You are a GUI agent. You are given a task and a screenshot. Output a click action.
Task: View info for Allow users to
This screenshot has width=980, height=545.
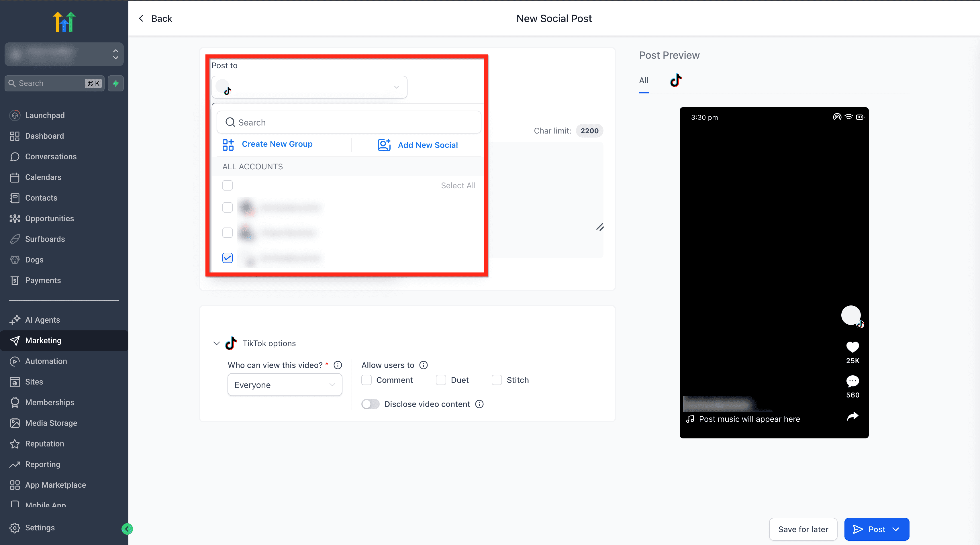(424, 365)
